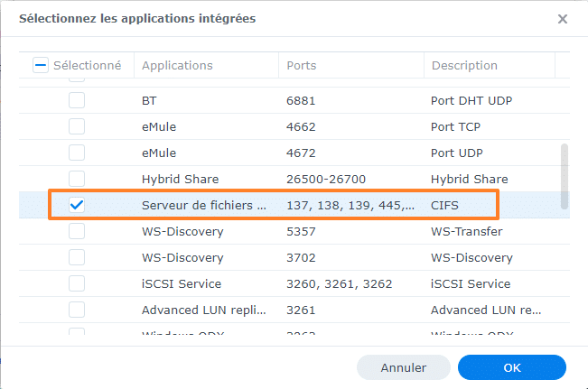Click the Sélectionné column header label

(x=87, y=65)
